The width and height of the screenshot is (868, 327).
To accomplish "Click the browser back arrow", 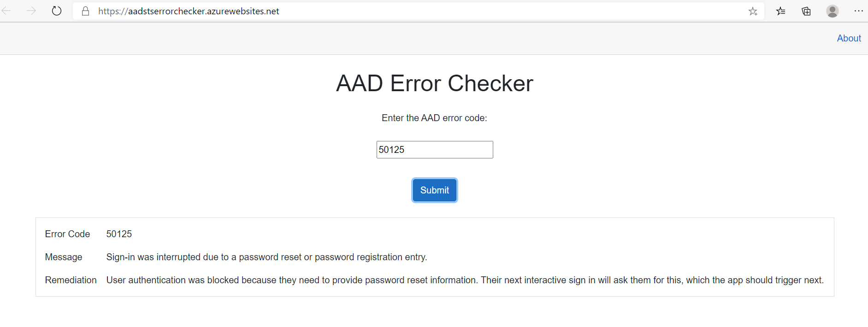I will (x=6, y=11).
